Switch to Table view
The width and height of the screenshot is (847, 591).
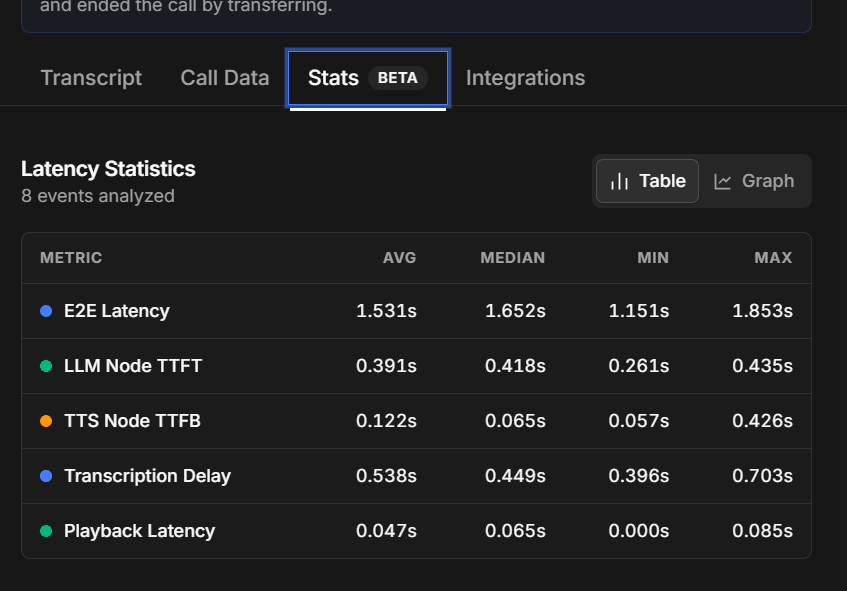647,181
